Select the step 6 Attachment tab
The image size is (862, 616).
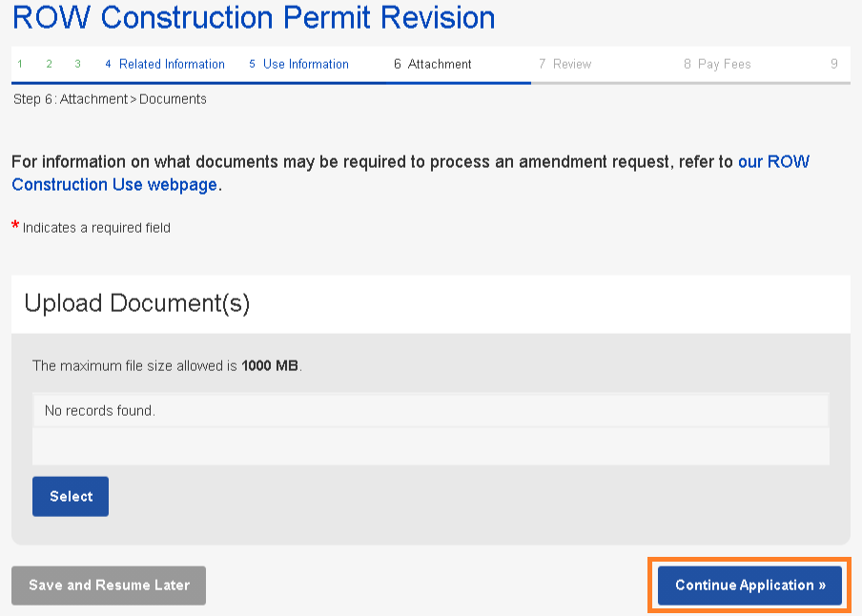(x=433, y=64)
